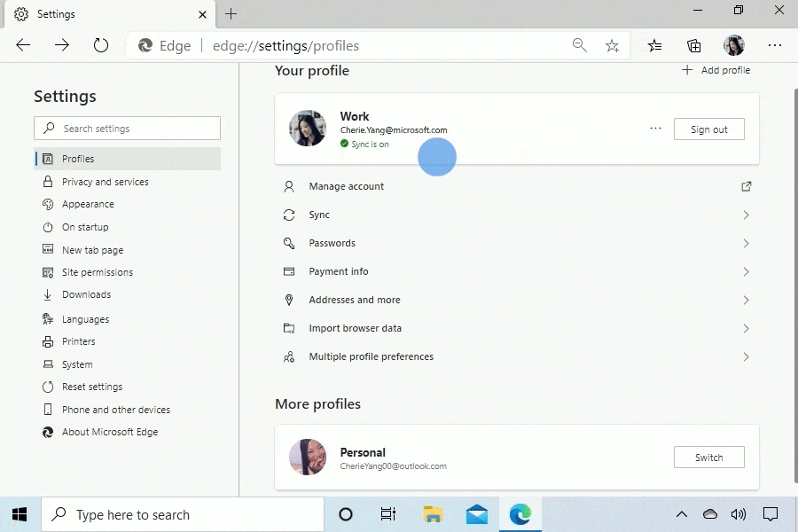This screenshot has height=532, width=798.
Task: Expand the Payment info section
Action: [x=746, y=271]
